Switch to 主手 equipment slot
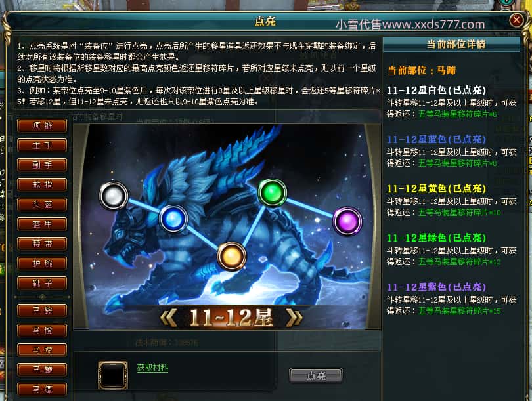The height and width of the screenshot is (401, 532). click(x=42, y=146)
